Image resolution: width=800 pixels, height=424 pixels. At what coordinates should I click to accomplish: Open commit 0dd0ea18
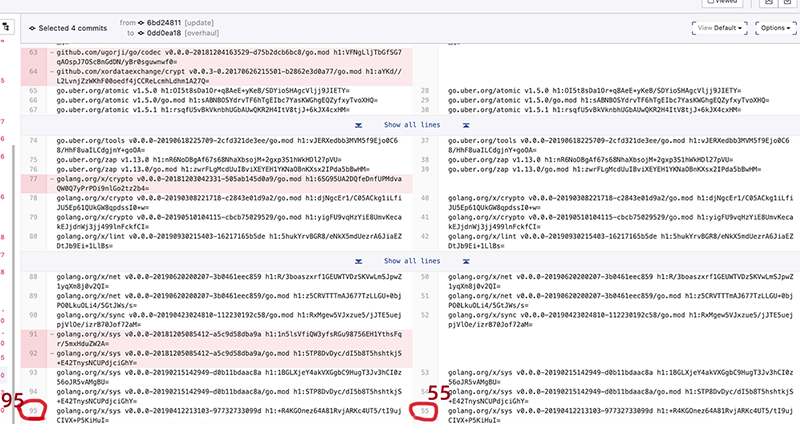[164, 33]
